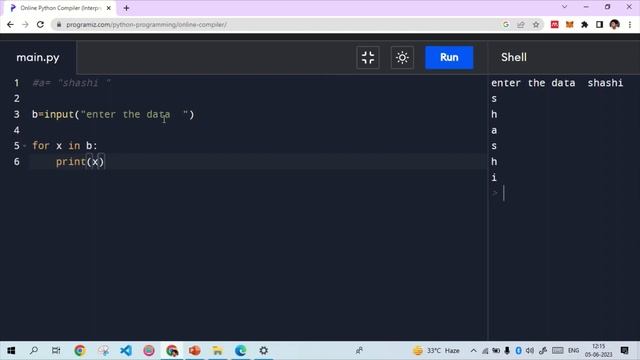Screen dimensions: 640x360
Task: Open the notification center icon
Action: 624,350
